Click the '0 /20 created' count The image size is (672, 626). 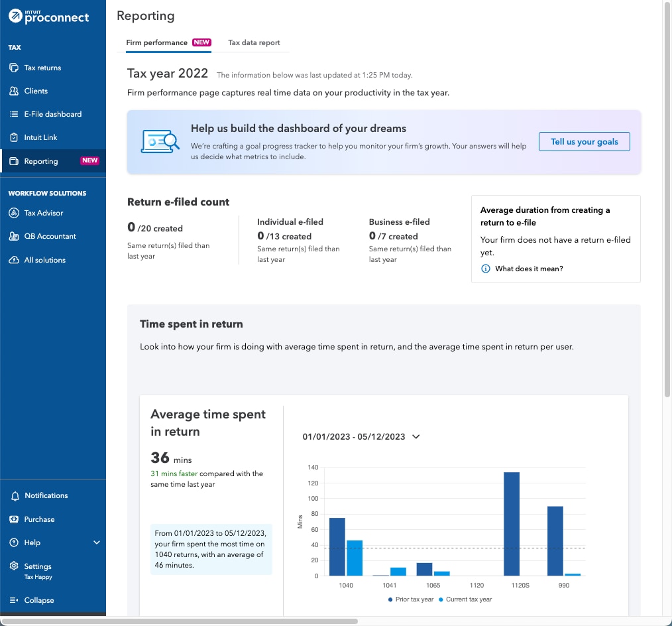point(154,227)
